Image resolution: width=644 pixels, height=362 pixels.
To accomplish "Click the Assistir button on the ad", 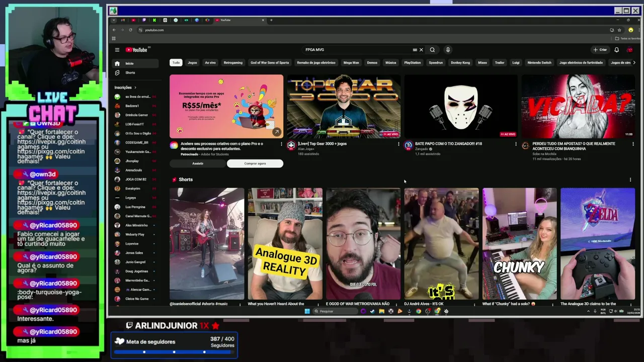I will point(198,163).
